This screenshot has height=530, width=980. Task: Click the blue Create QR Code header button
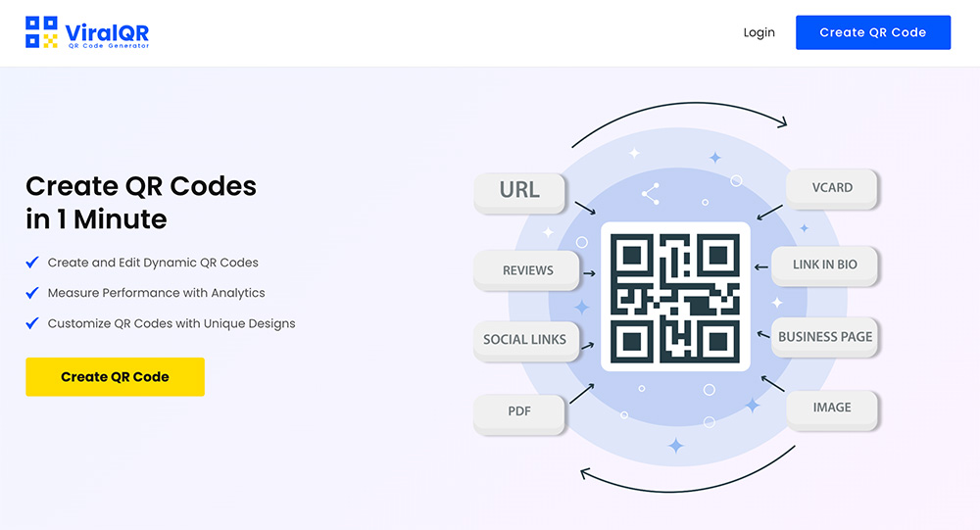[873, 32]
